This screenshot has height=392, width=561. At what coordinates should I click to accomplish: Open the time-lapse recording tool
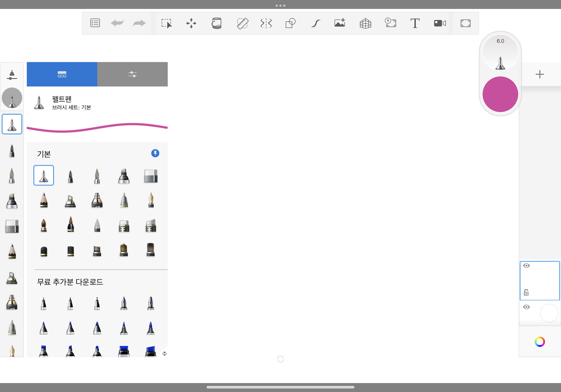(x=390, y=23)
